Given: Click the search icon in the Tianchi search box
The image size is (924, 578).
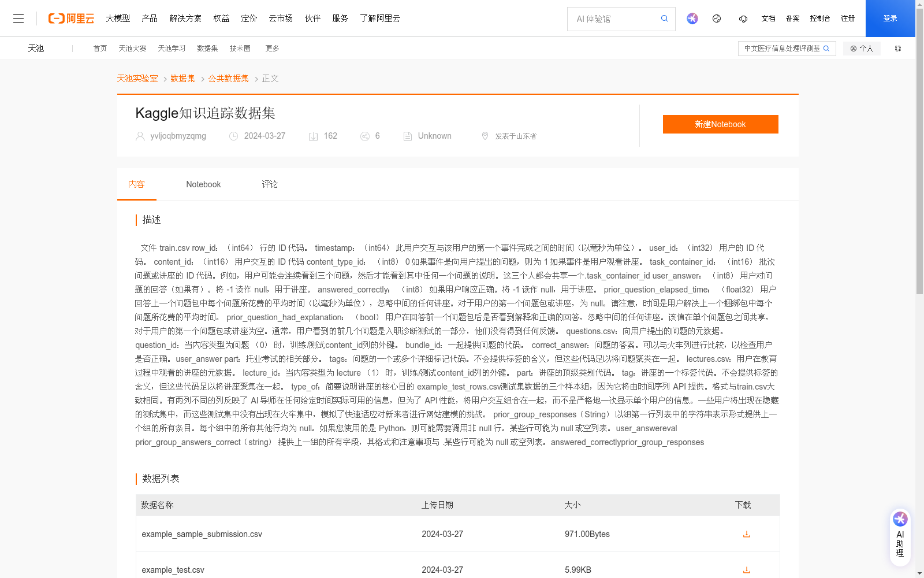Looking at the screenshot, I should click(x=826, y=49).
